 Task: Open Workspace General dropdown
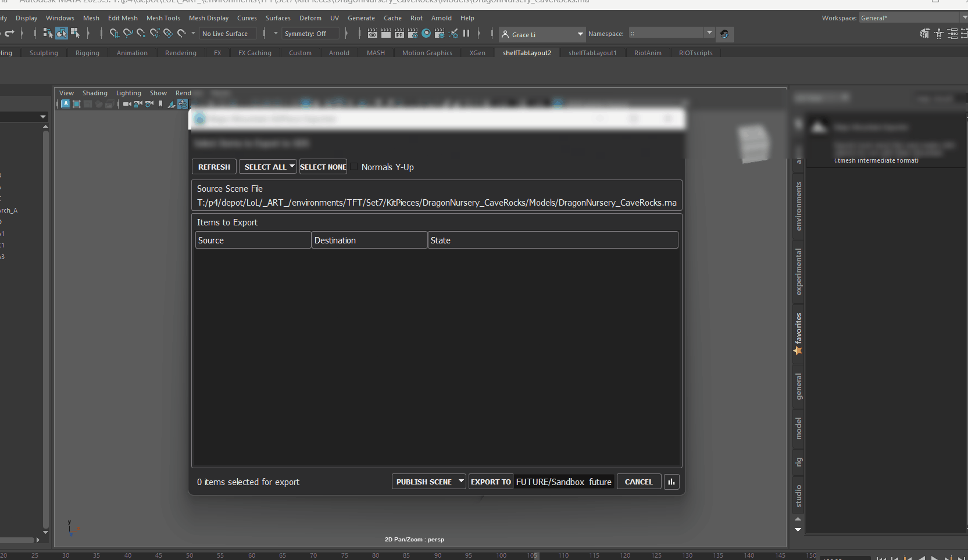(x=913, y=18)
